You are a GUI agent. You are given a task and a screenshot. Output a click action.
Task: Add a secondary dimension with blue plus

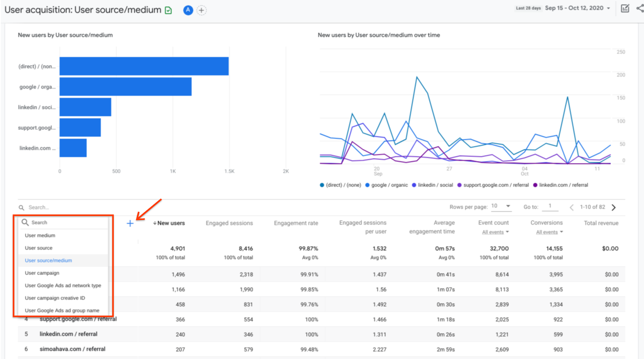coord(130,223)
